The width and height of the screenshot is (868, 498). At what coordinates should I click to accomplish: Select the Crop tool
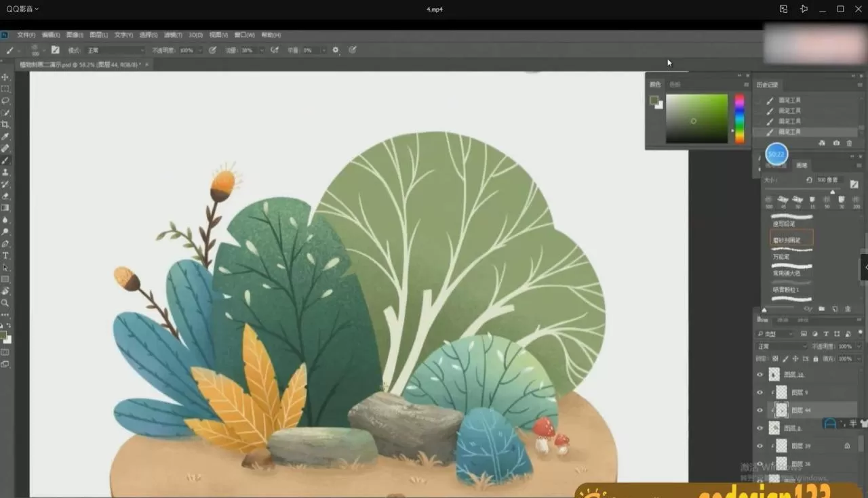coord(5,125)
